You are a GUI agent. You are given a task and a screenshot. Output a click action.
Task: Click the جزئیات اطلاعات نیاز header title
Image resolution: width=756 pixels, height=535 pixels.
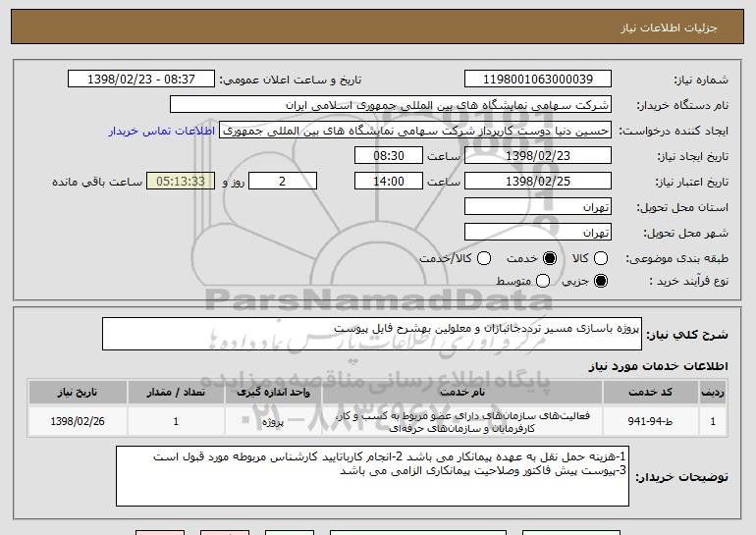669,27
